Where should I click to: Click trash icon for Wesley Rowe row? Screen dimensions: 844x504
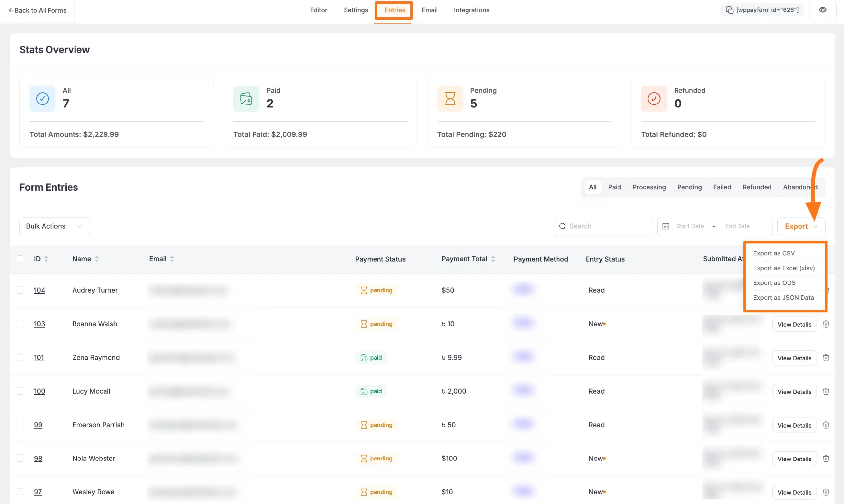(x=826, y=492)
